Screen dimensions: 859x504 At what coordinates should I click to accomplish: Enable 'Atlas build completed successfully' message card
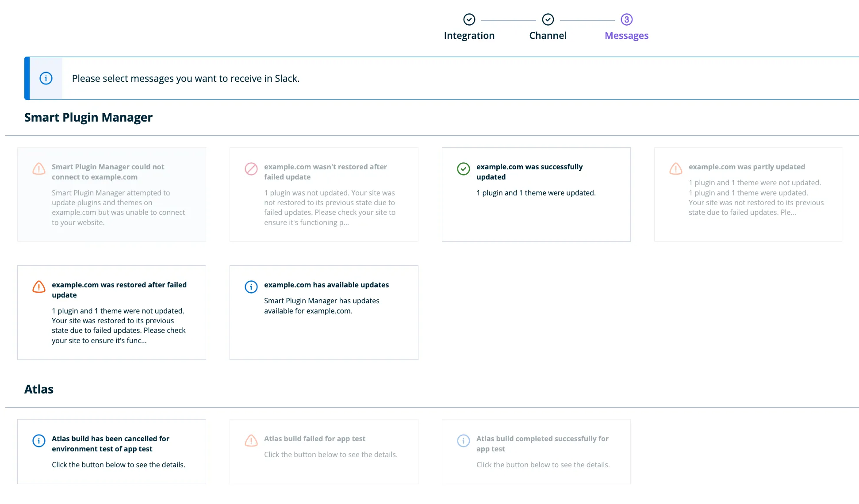point(536,451)
